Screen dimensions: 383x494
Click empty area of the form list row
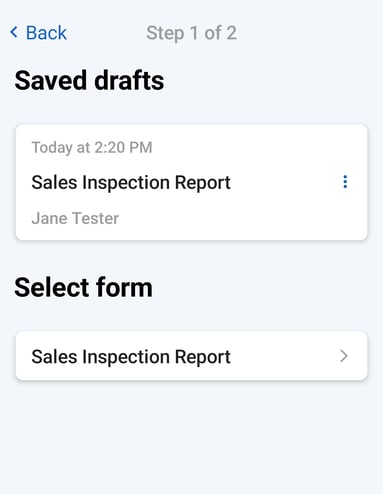pos(283,356)
